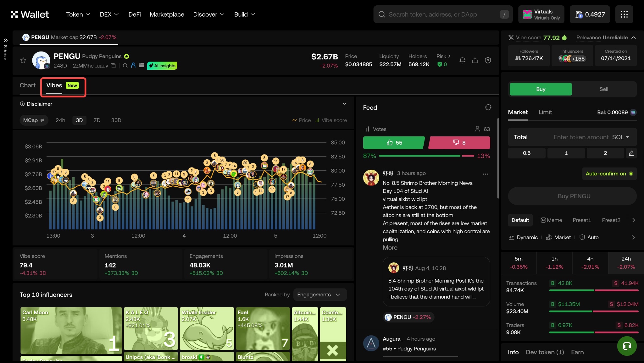Toggle the Price chart line
644x363 pixels.
301,120
